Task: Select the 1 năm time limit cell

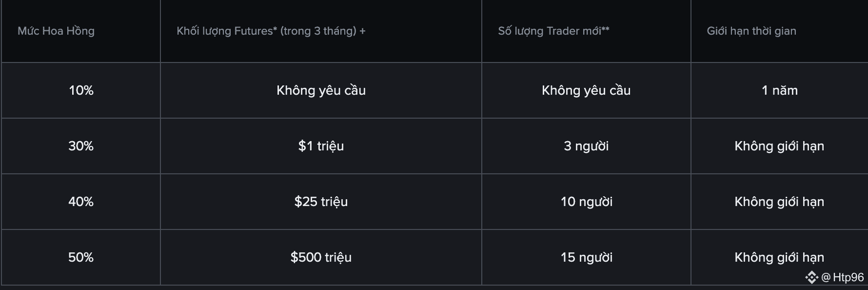Action: pyautogui.click(x=780, y=90)
